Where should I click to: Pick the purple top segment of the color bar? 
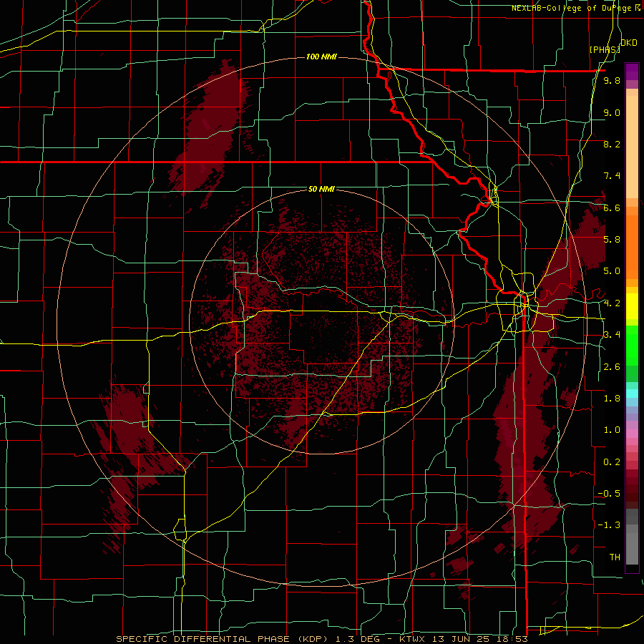pos(632,72)
